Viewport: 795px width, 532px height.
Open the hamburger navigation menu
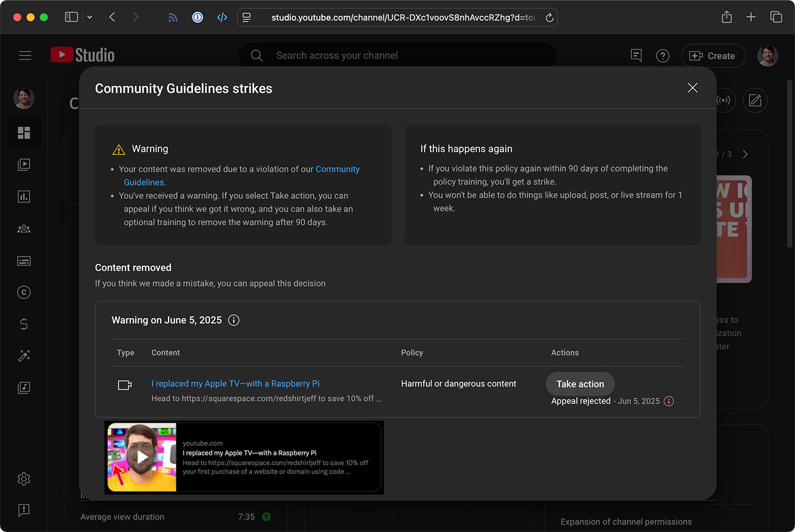click(x=25, y=55)
